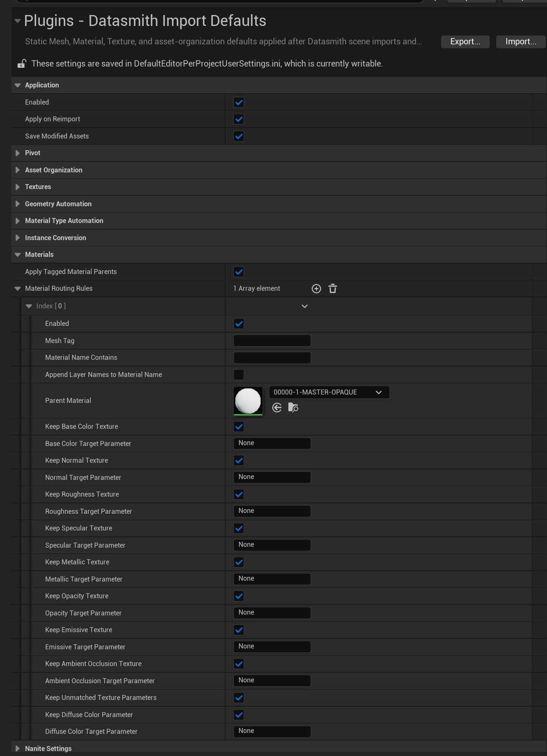
Task: Expand the Pivot section
Action: coord(18,153)
